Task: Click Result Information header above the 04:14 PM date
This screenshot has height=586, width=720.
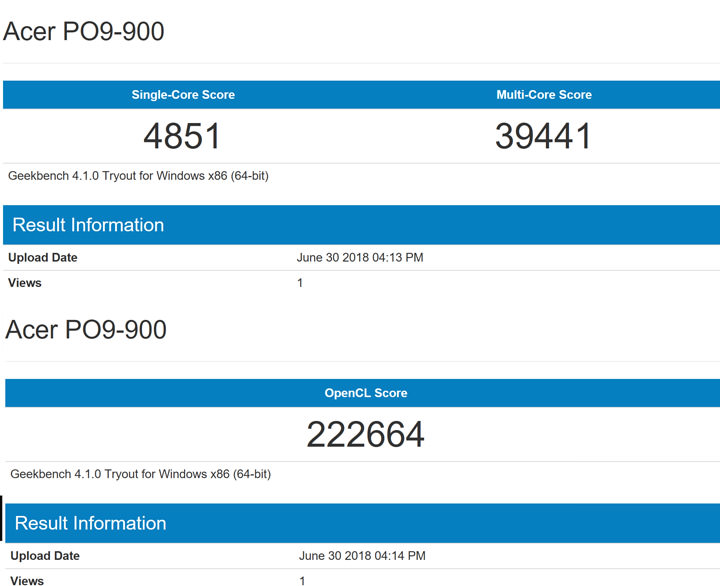Action: point(90,523)
